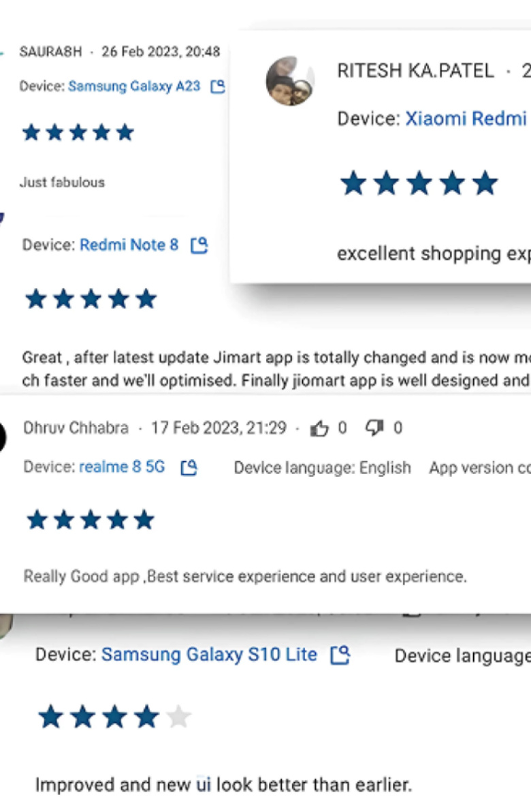Click the timestamp 17 Feb 2023, 21:29
531x812 pixels.
219,428
